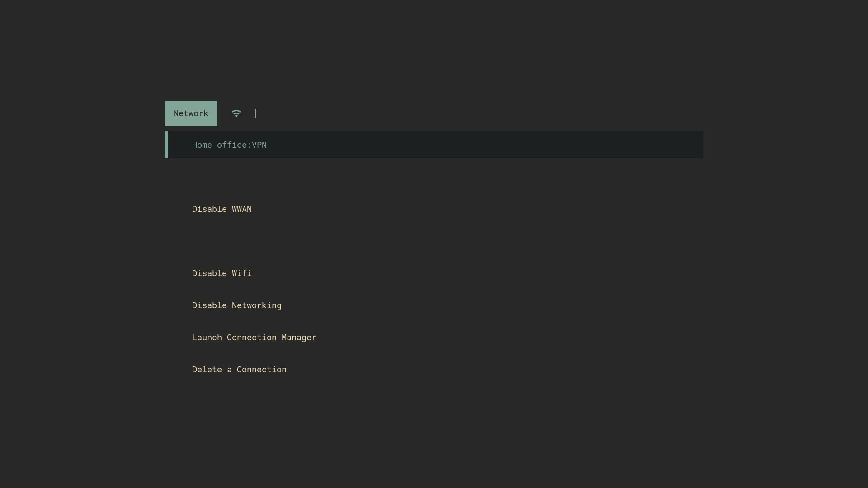Screen dimensions: 868x488
Task: Select the Network tab in the header
Action: tap(191, 113)
